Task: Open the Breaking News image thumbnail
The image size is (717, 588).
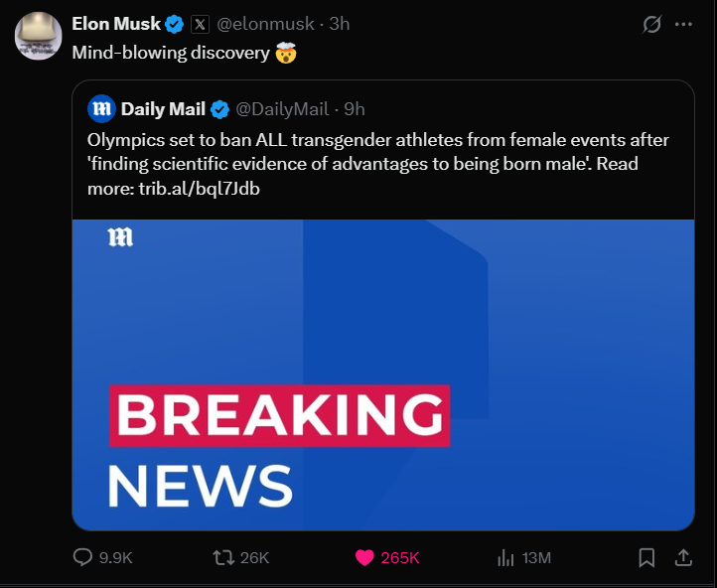Action: point(382,374)
